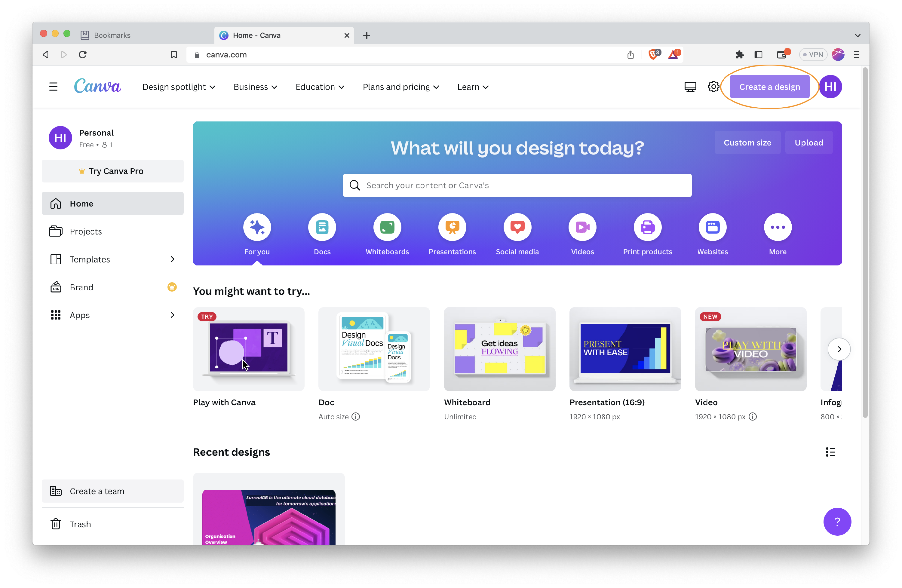Click the Create a design button
902x588 pixels.
tap(769, 86)
